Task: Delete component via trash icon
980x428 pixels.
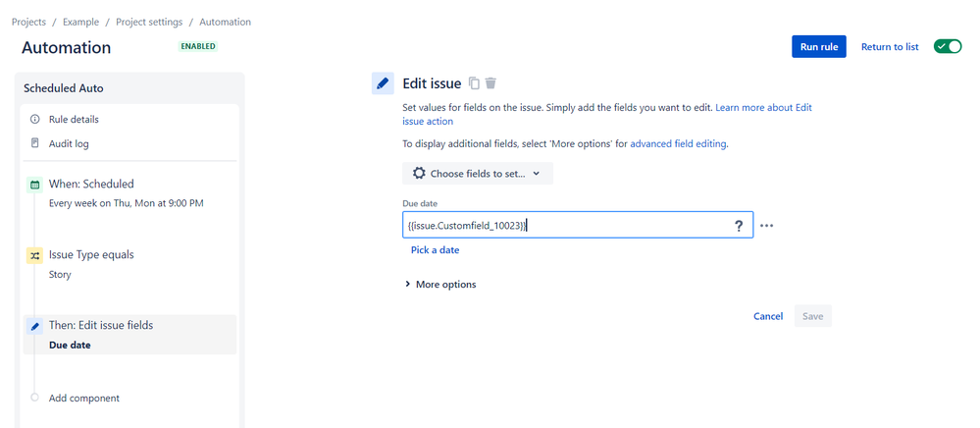Action: [491, 83]
